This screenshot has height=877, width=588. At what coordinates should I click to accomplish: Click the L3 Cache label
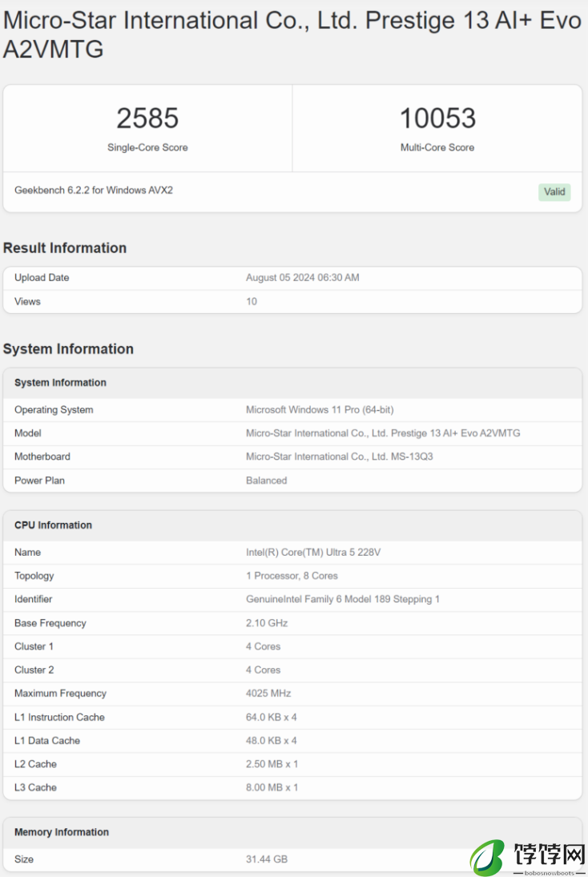pyautogui.click(x=35, y=787)
